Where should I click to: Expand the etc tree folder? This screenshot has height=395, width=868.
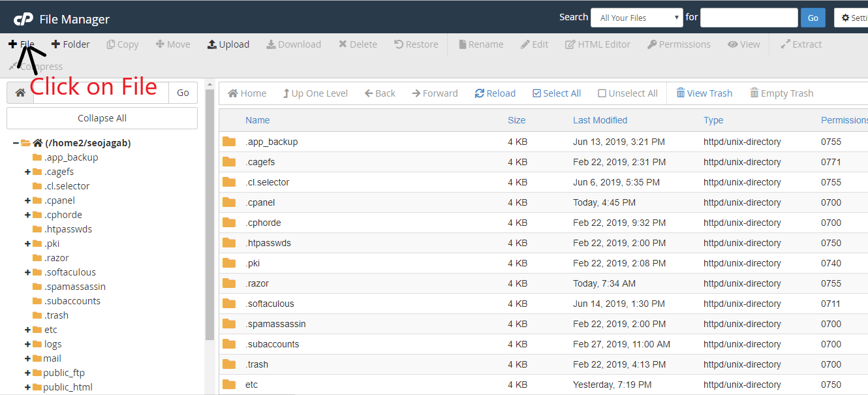(x=27, y=330)
